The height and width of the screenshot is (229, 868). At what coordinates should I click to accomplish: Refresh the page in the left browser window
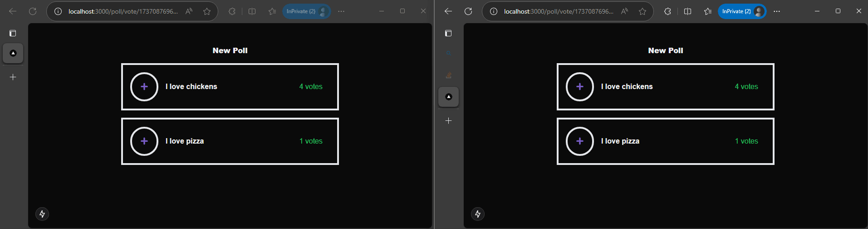click(33, 11)
